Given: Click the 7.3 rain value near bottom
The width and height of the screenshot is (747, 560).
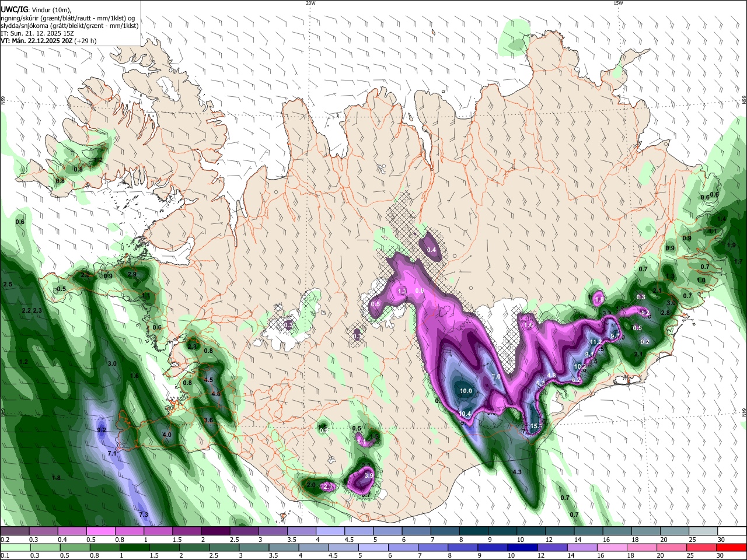Looking at the screenshot, I should pyautogui.click(x=144, y=514).
